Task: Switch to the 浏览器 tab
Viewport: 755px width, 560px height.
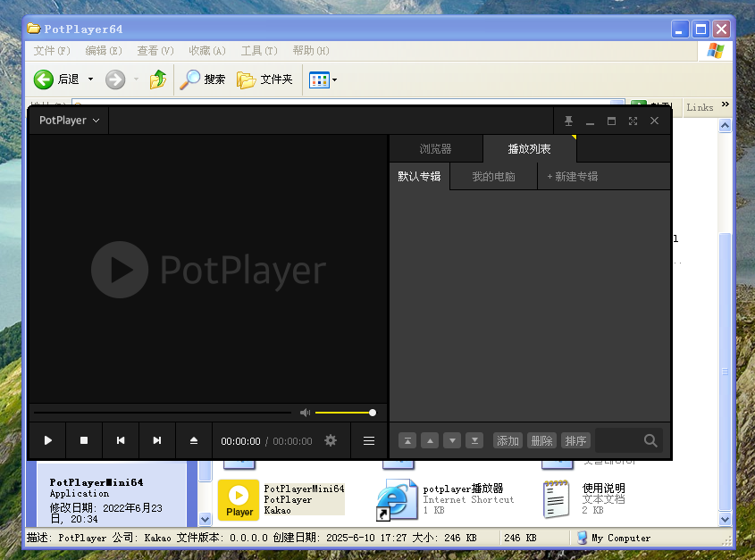Action: pos(435,149)
